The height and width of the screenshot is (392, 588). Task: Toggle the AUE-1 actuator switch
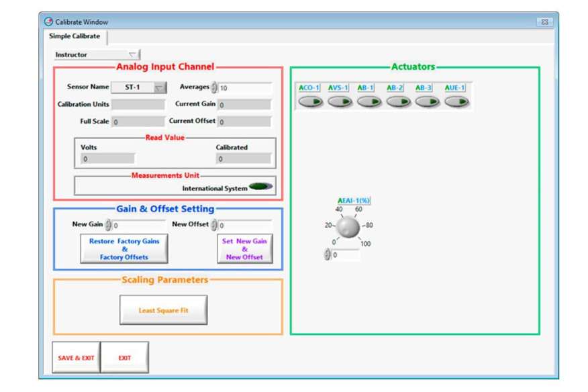[456, 102]
